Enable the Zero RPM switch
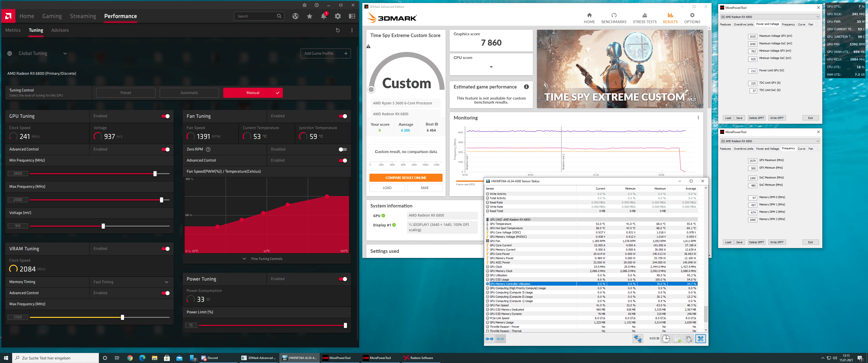868x363 pixels. point(343,149)
